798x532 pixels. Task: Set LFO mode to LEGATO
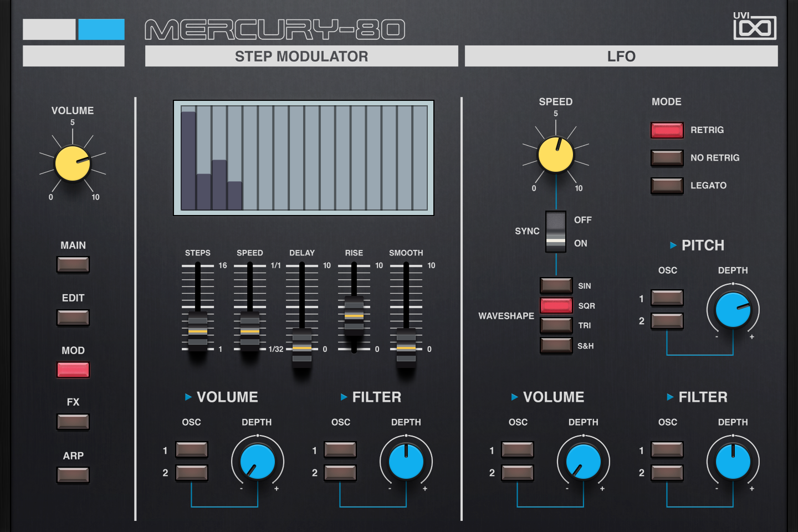667,186
